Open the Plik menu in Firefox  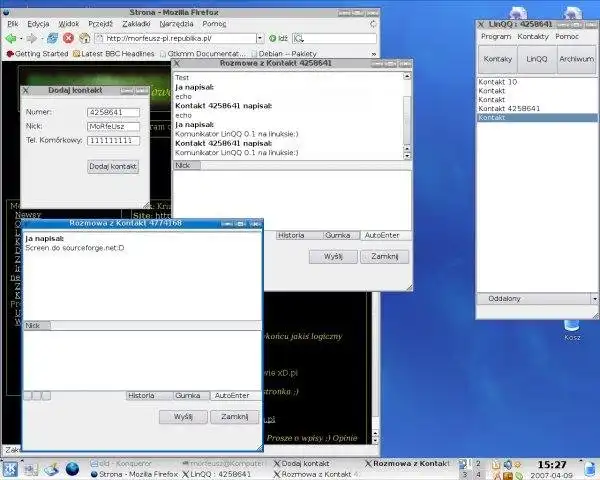pyautogui.click(x=13, y=24)
